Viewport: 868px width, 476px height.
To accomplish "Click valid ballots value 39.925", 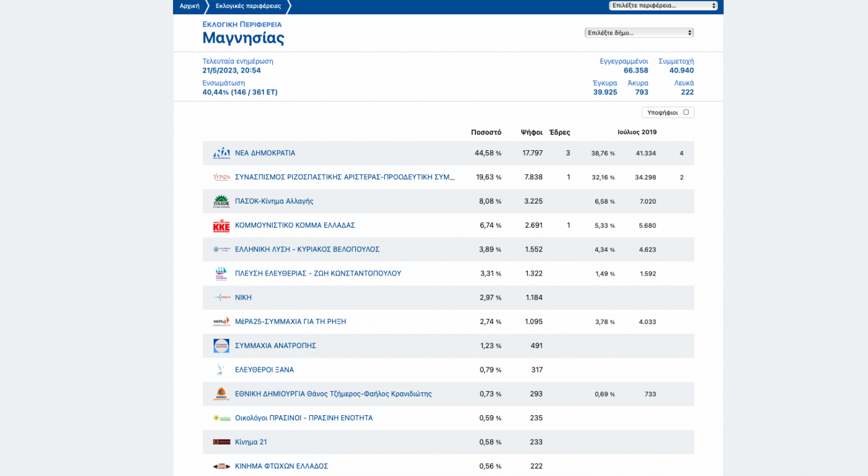I will (605, 92).
